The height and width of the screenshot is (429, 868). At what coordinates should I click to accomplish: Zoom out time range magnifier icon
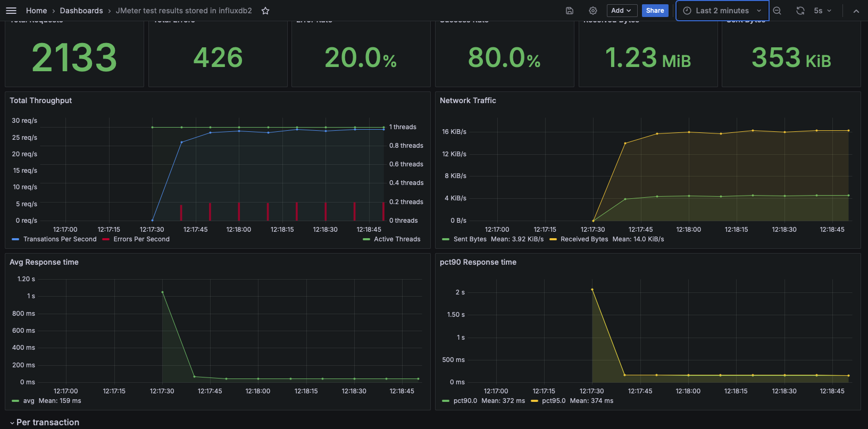pyautogui.click(x=777, y=11)
